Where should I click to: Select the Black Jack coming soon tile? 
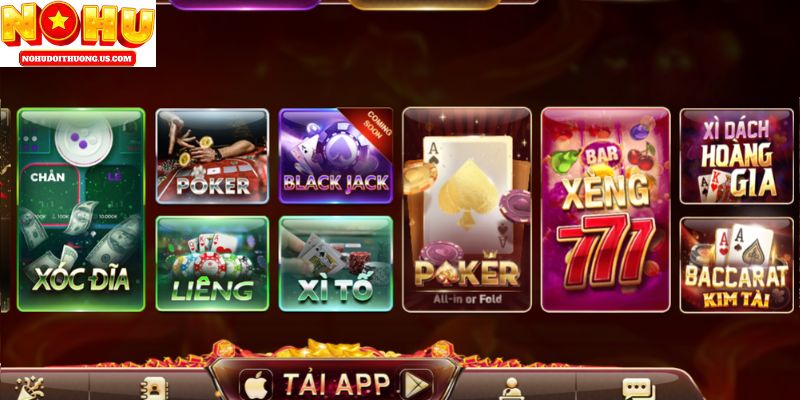coord(336,156)
